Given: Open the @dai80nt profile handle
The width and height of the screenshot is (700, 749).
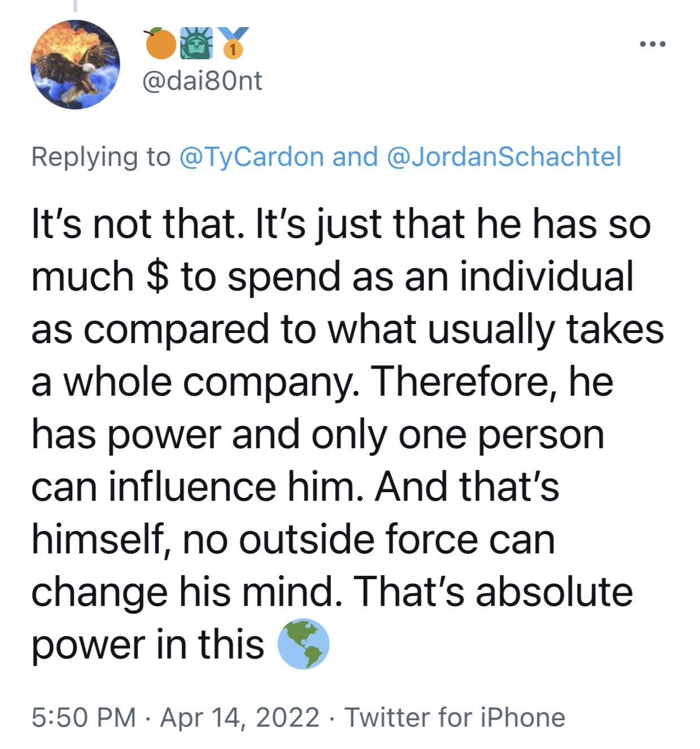Looking at the screenshot, I should pyautogui.click(x=202, y=81).
